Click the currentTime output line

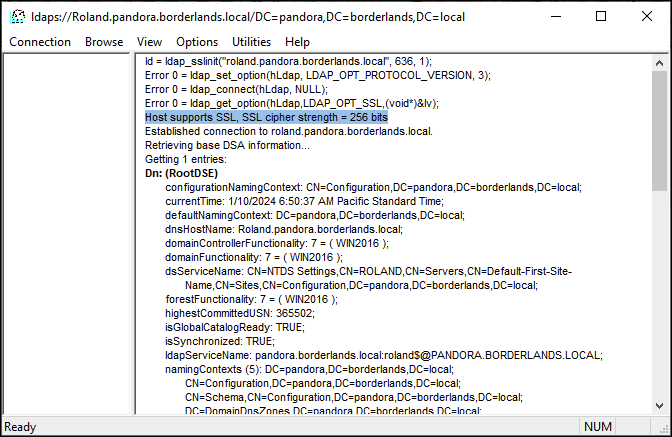[x=304, y=201]
